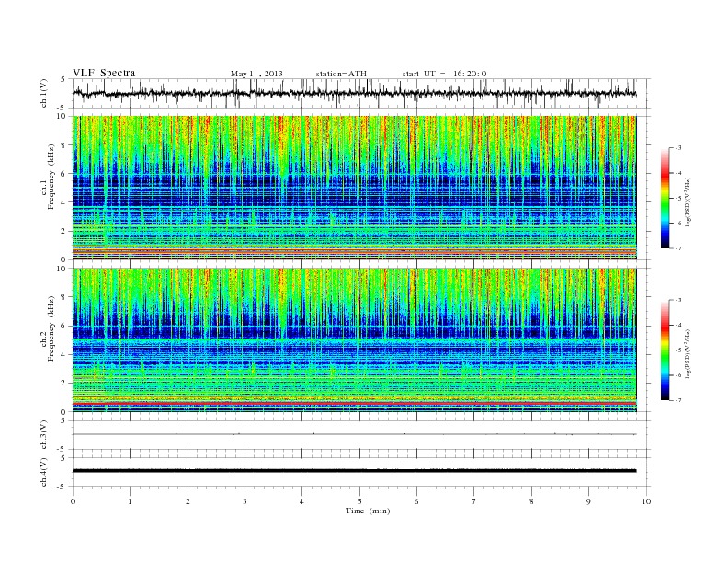This screenshot has width=728, height=563.
Task: Click the "station=ATH" header label
Action: (x=341, y=74)
